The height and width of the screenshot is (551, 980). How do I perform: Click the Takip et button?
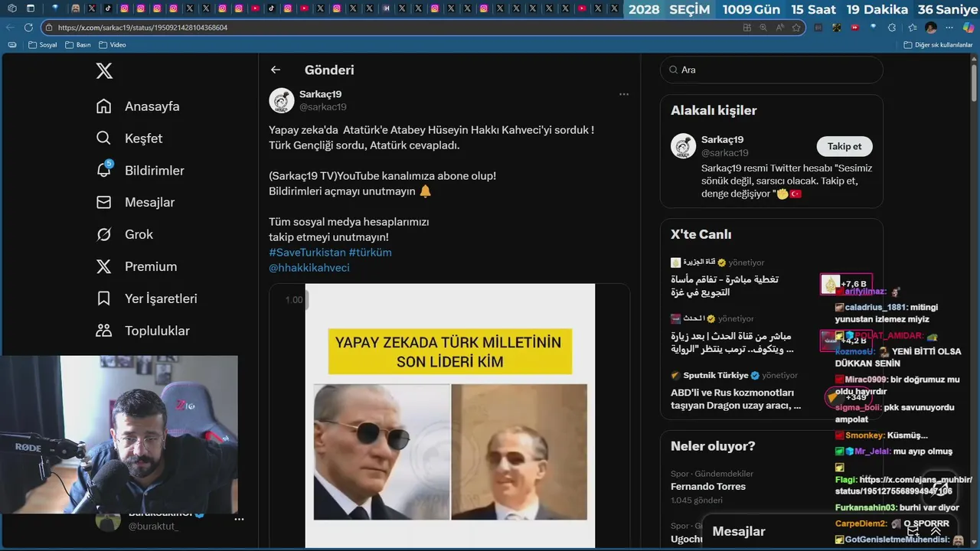pyautogui.click(x=844, y=146)
